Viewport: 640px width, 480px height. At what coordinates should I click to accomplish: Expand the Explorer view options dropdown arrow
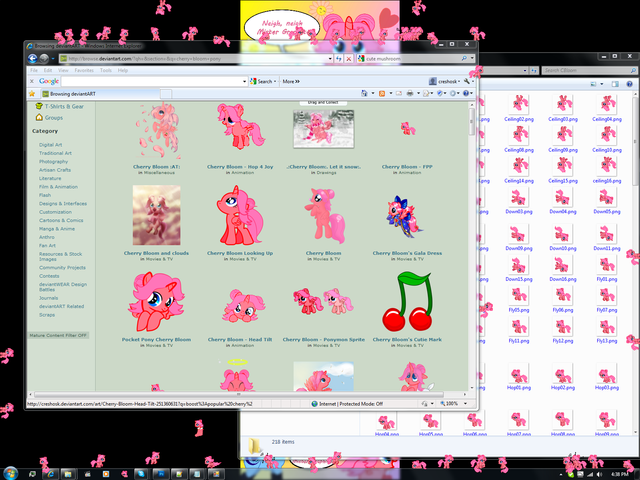[602, 84]
